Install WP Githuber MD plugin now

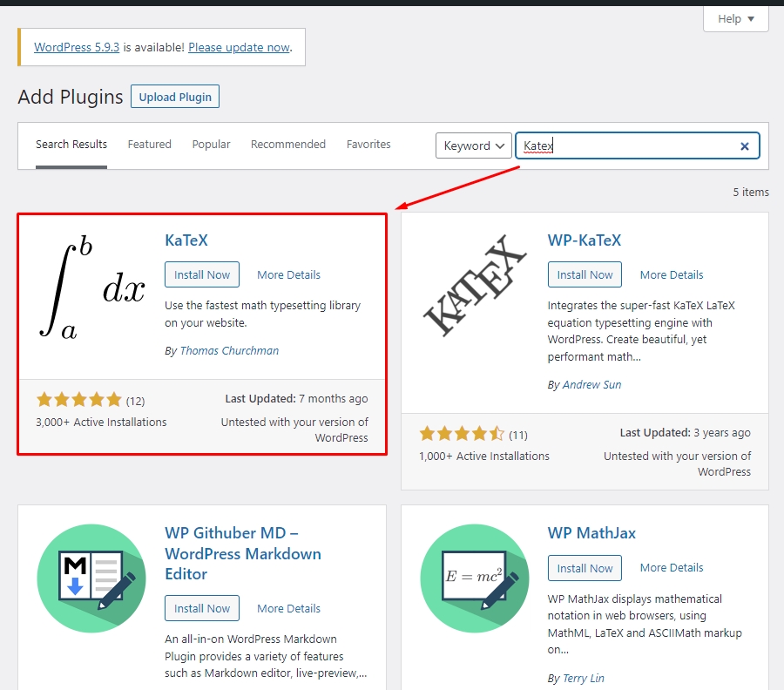click(202, 608)
